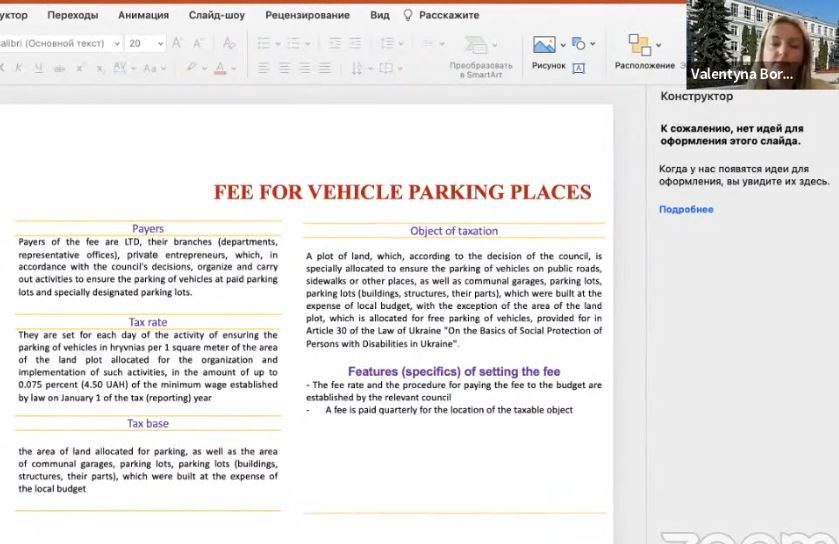This screenshot has height=544, width=839.
Task: Open the Анимация tab
Action: click(143, 15)
